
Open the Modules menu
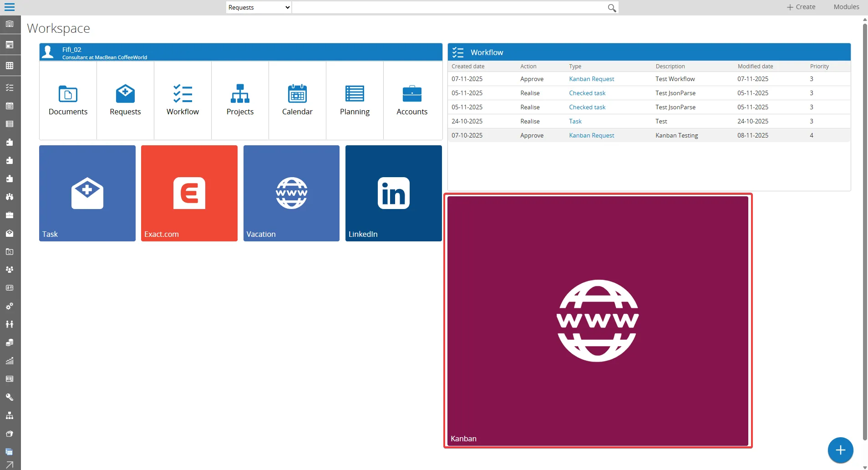(x=846, y=7)
